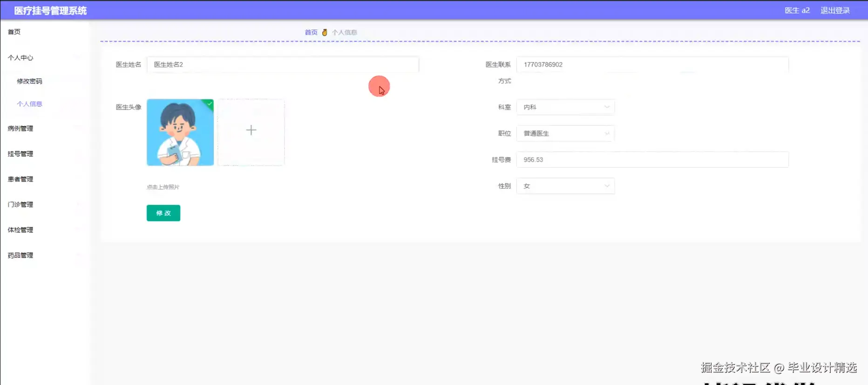Expand the 药品管理 sidebar menu
868x385 pixels.
[x=20, y=255]
